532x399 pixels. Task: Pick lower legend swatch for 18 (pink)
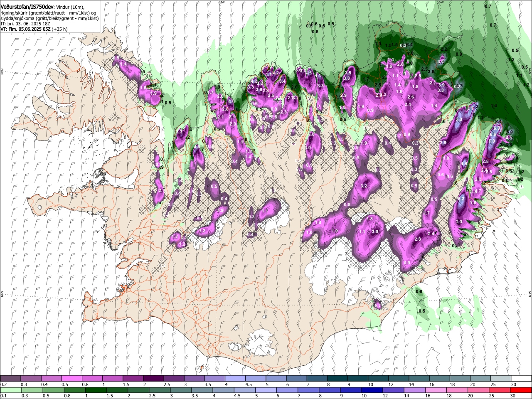coord(457,390)
